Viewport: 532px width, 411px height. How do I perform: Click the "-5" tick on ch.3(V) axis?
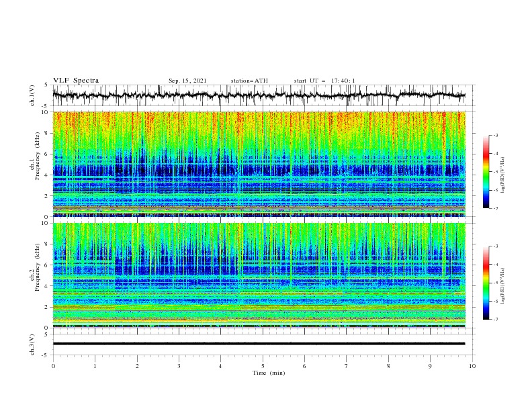[x=45, y=355]
